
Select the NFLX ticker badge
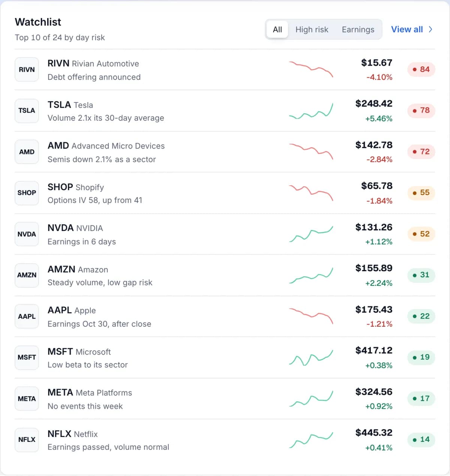point(27,440)
